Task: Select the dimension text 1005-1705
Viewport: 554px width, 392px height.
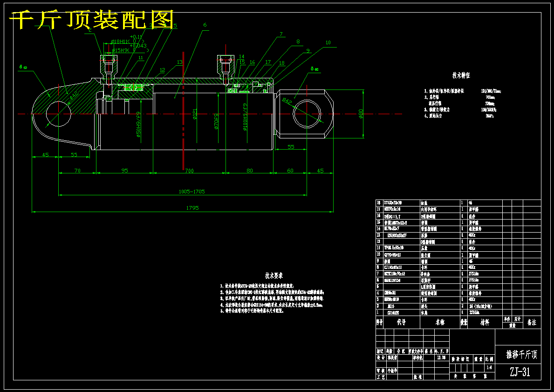Action: click(192, 192)
